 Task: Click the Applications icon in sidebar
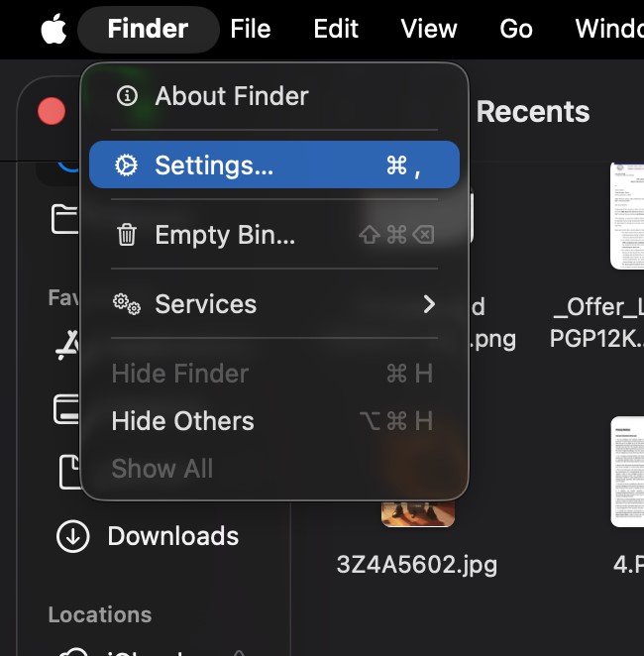pos(67,345)
